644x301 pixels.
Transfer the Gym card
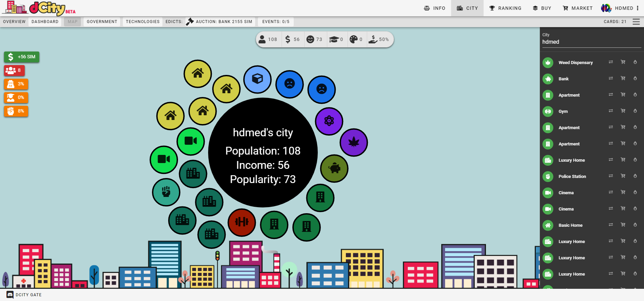pyautogui.click(x=611, y=111)
